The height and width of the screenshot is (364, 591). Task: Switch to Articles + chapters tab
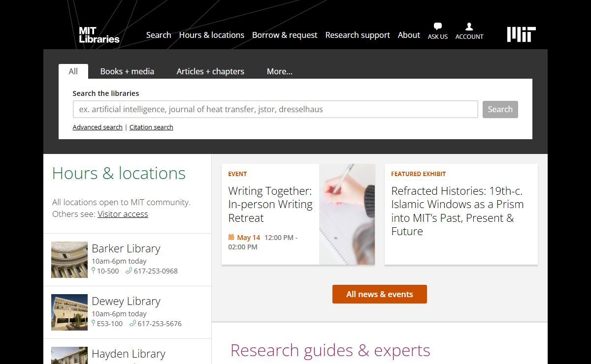pos(210,71)
